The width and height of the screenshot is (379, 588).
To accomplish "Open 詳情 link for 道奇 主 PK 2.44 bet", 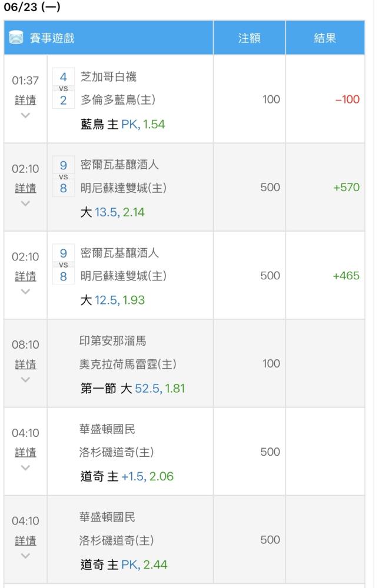I will [x=25, y=541].
